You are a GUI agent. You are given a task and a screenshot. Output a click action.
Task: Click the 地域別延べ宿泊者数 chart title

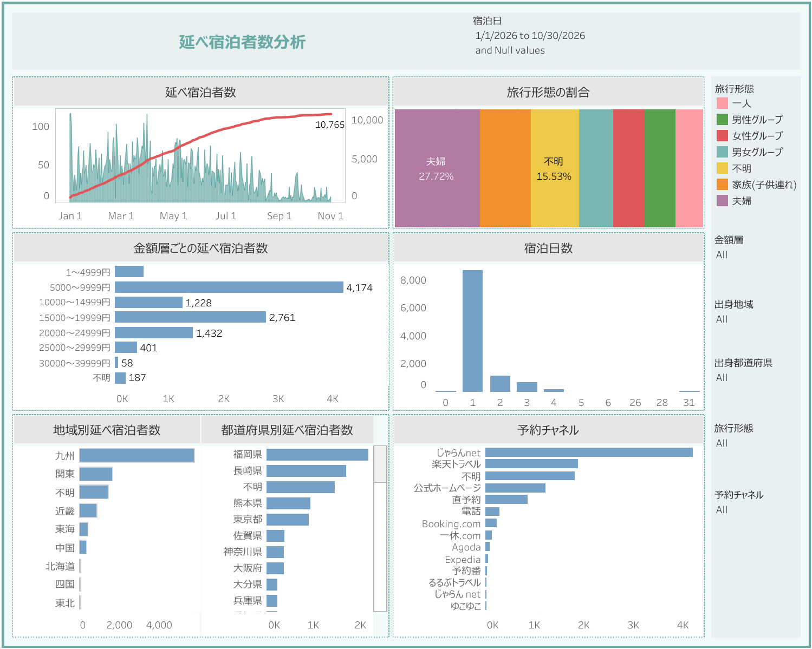coord(107,430)
